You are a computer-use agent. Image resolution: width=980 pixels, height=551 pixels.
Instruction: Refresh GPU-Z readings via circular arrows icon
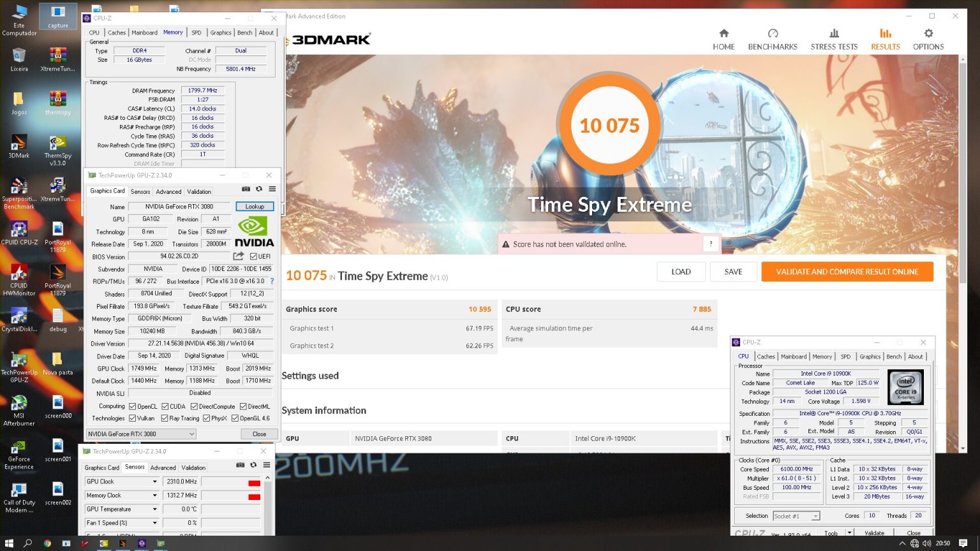260,189
